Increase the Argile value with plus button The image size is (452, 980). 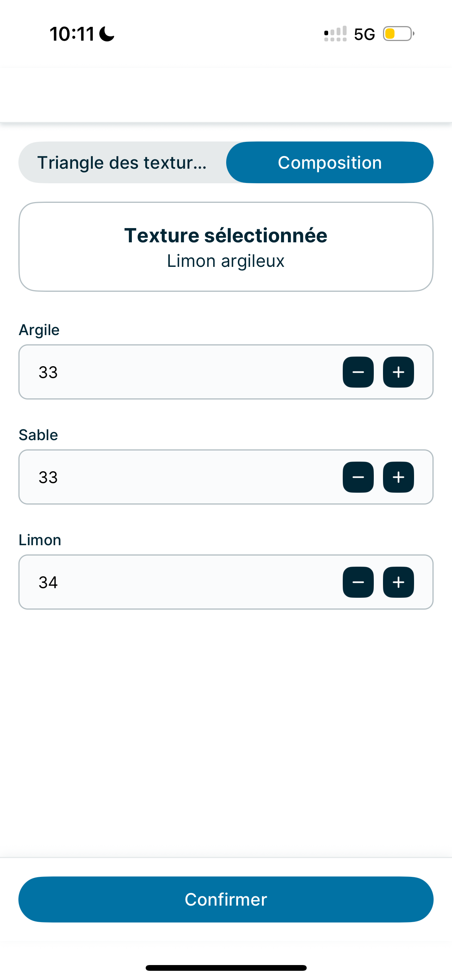coord(398,372)
